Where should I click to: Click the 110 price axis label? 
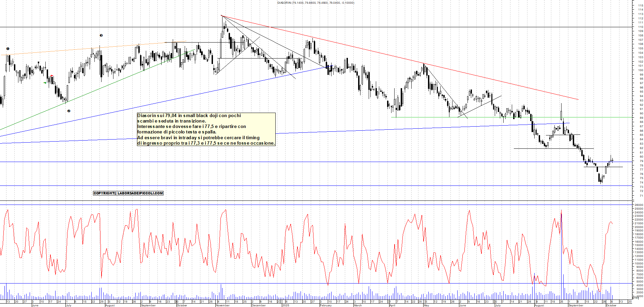click(641, 27)
